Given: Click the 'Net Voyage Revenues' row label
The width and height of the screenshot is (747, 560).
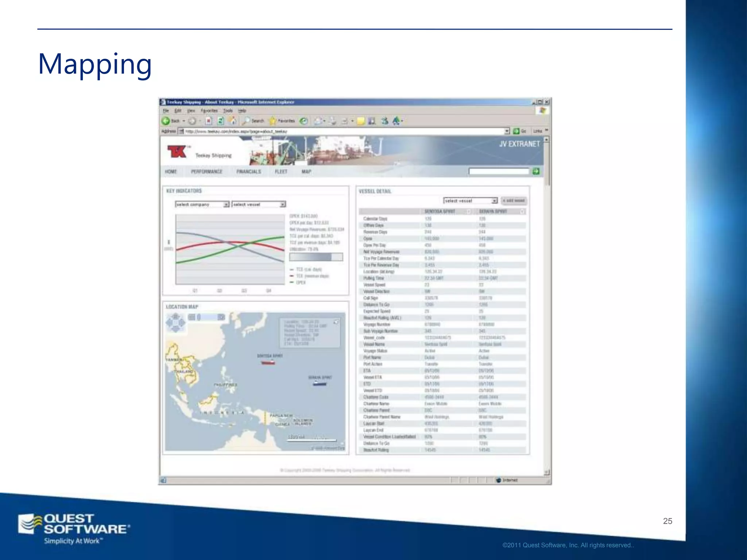Looking at the screenshot, I should [382, 252].
